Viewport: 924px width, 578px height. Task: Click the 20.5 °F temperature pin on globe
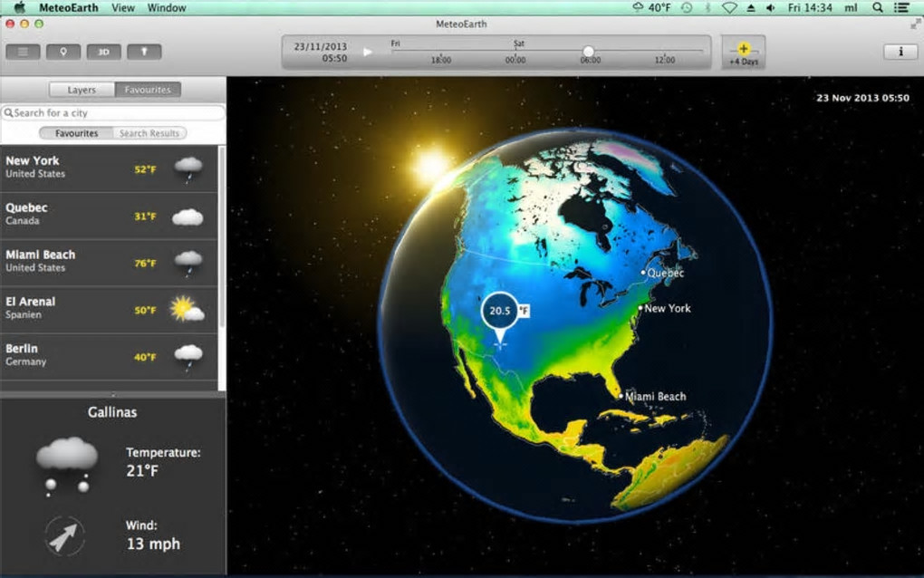tap(500, 311)
